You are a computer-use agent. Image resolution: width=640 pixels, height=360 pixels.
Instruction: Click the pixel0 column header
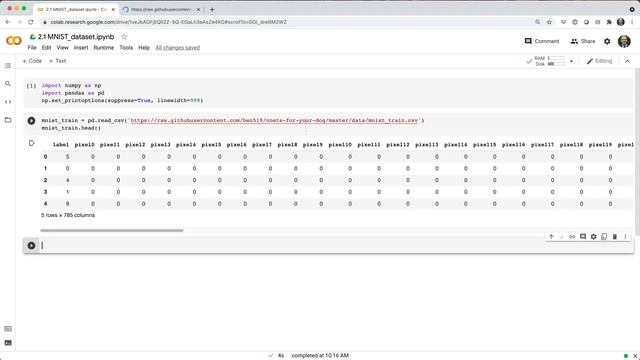coord(84,144)
